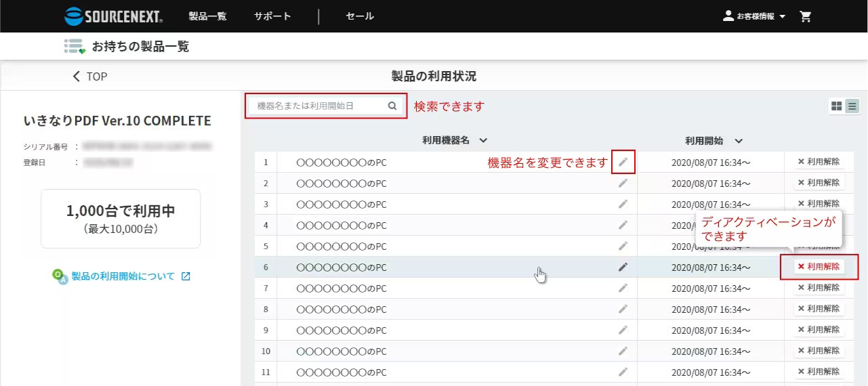Edit device name pencil in row 1
The height and width of the screenshot is (386, 868).
click(623, 162)
